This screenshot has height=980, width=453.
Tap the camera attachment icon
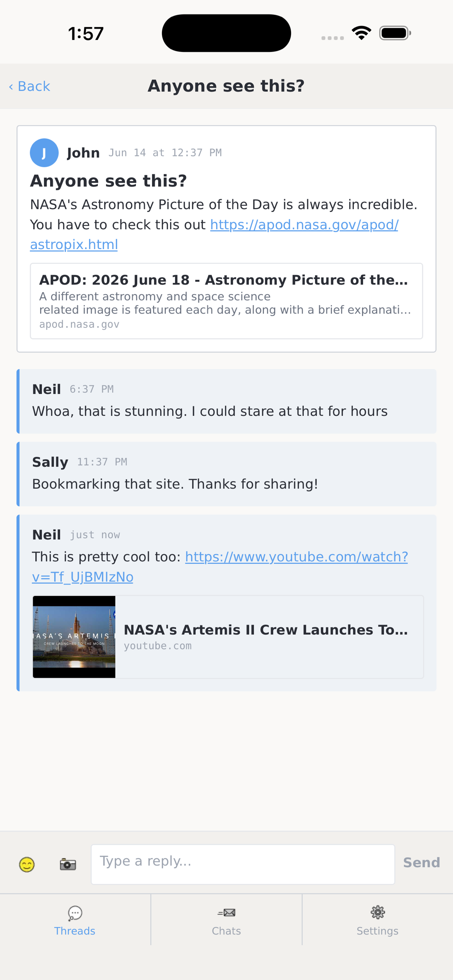point(68,864)
